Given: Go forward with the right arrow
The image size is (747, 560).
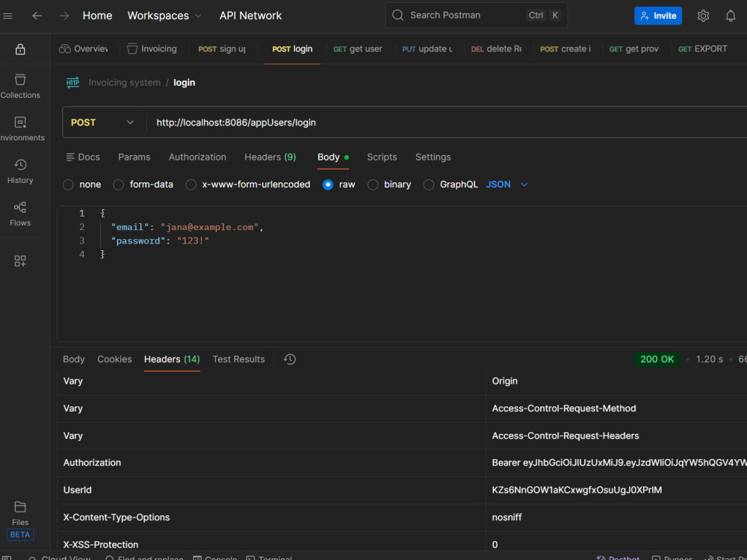Looking at the screenshot, I should pos(64,16).
